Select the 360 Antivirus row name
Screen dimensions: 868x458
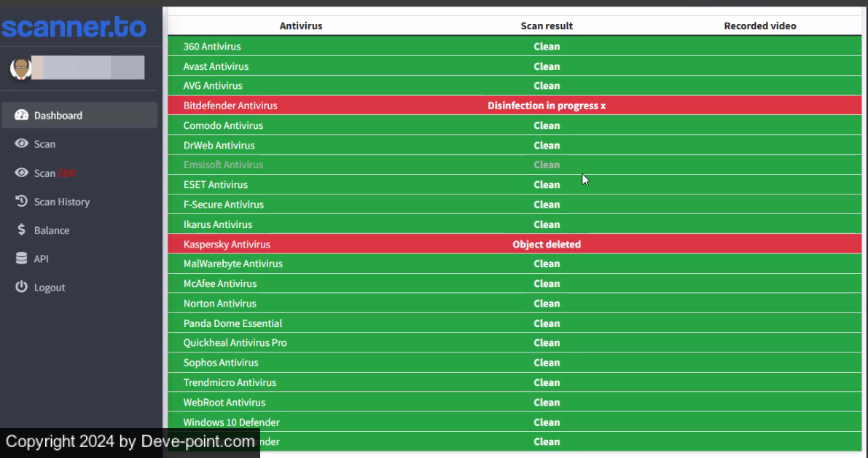pos(212,47)
